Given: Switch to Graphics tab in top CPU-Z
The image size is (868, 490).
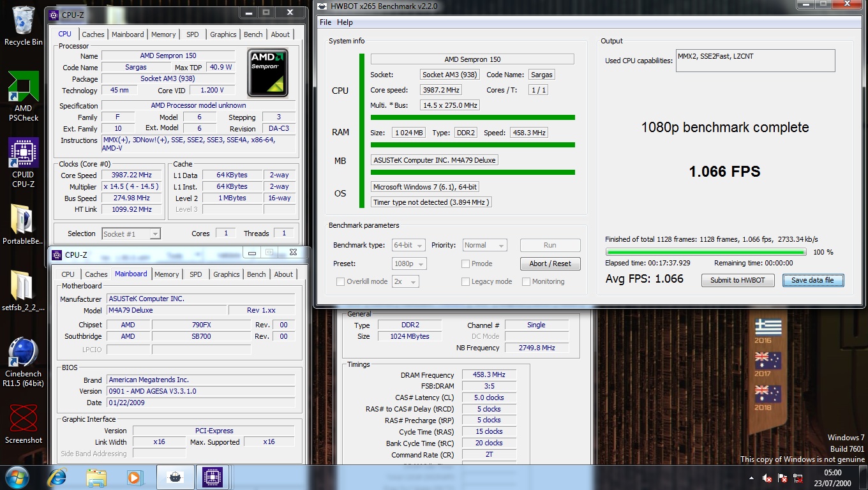Looking at the screenshot, I should [x=223, y=34].
